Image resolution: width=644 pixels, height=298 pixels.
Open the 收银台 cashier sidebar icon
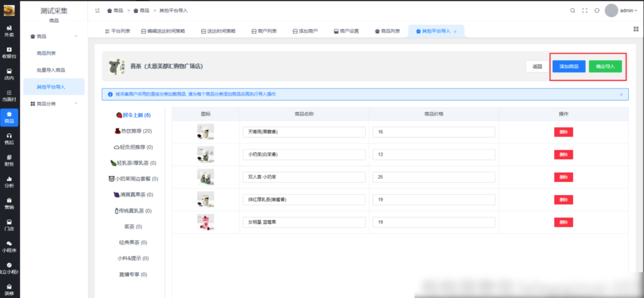pyautogui.click(x=9, y=52)
